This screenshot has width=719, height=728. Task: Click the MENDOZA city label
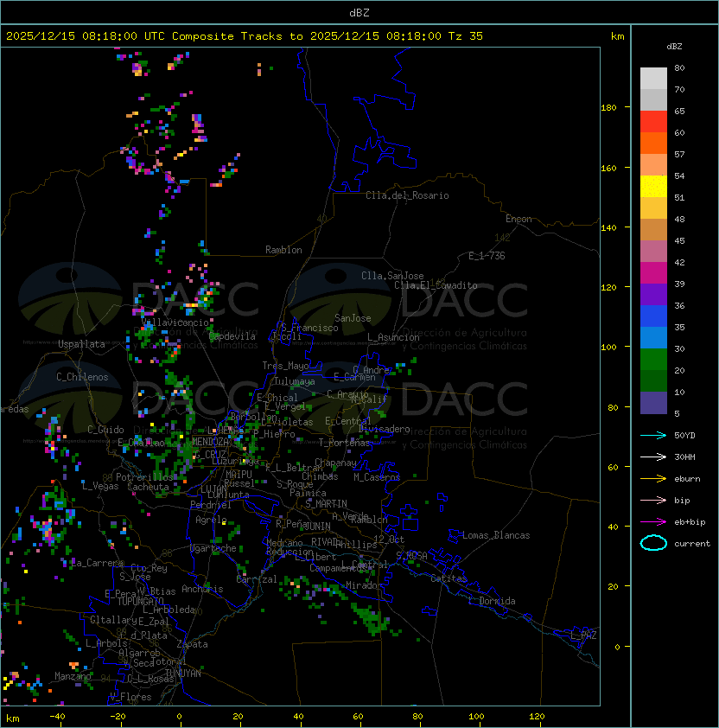coord(210,442)
